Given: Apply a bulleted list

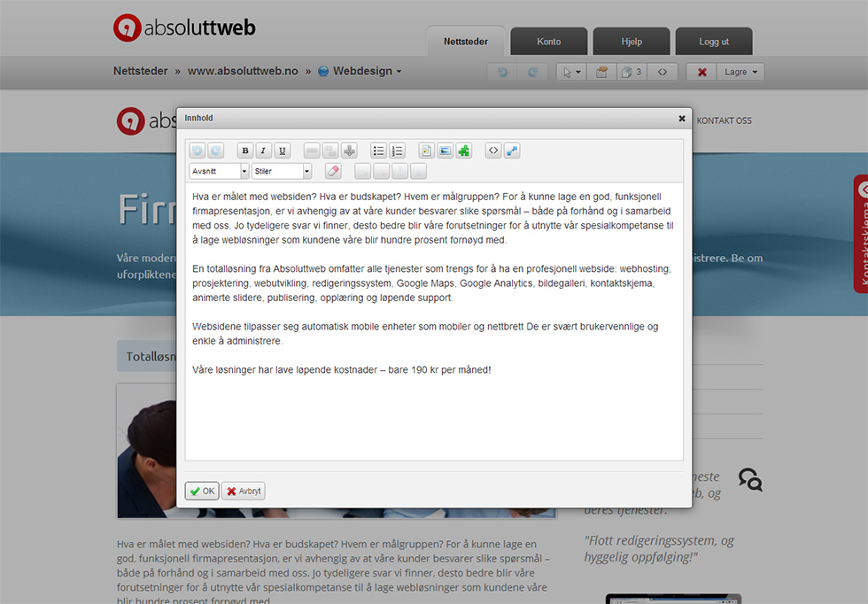Looking at the screenshot, I should 379,151.
